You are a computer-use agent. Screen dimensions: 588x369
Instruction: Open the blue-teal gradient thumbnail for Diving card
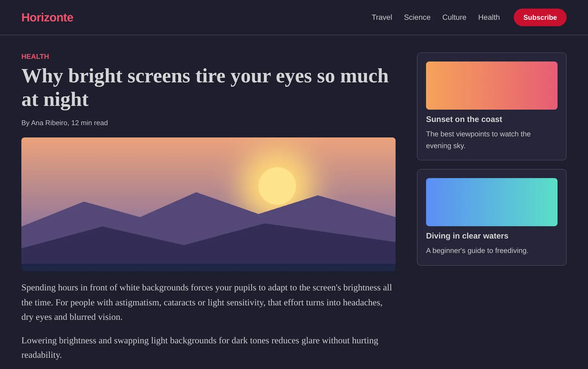point(492,202)
